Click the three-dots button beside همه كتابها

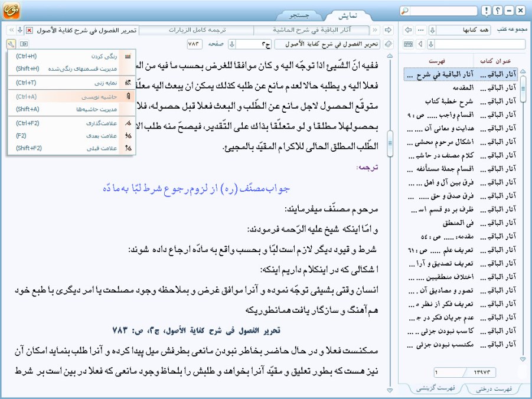pos(421,30)
